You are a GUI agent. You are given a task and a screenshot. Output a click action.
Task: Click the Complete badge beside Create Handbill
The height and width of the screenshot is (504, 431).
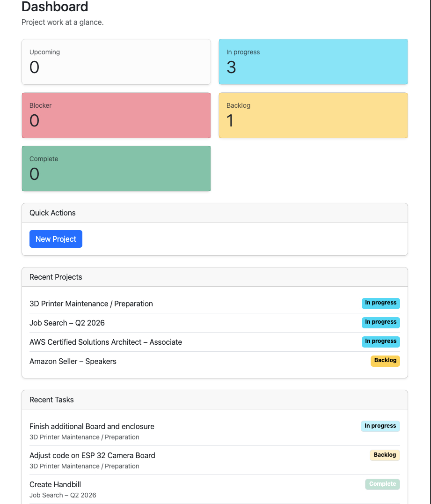pos(382,484)
